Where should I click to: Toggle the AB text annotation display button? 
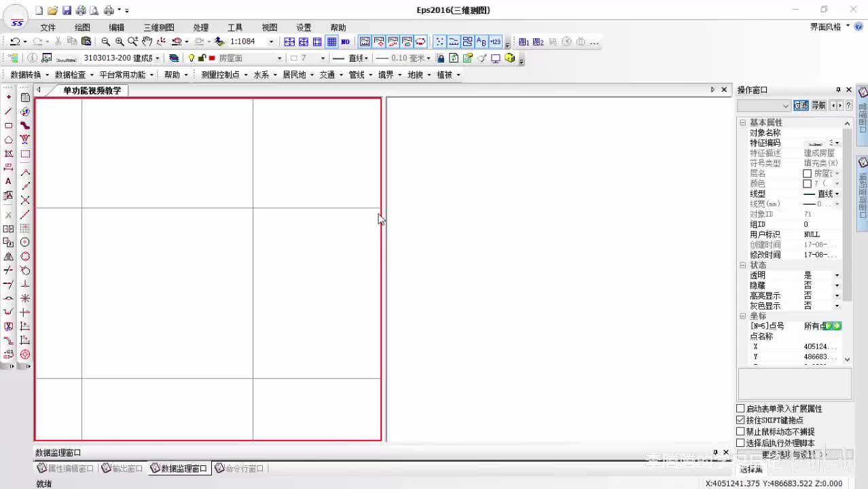pyautogui.click(x=482, y=41)
